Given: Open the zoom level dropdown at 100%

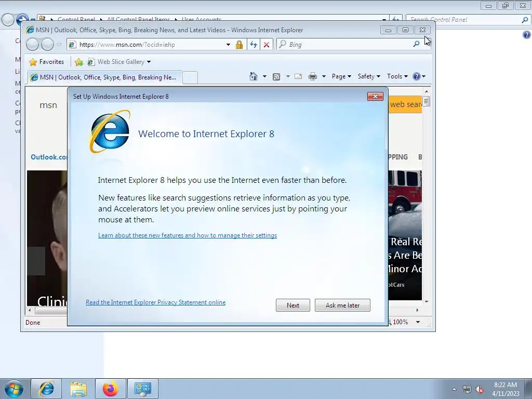Looking at the screenshot, I should point(418,322).
